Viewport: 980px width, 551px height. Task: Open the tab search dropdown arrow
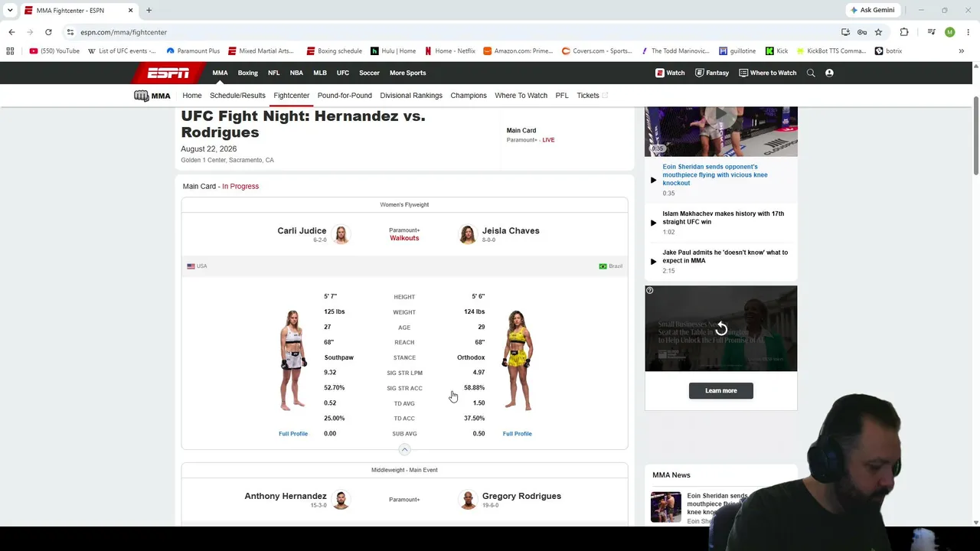tap(10, 10)
